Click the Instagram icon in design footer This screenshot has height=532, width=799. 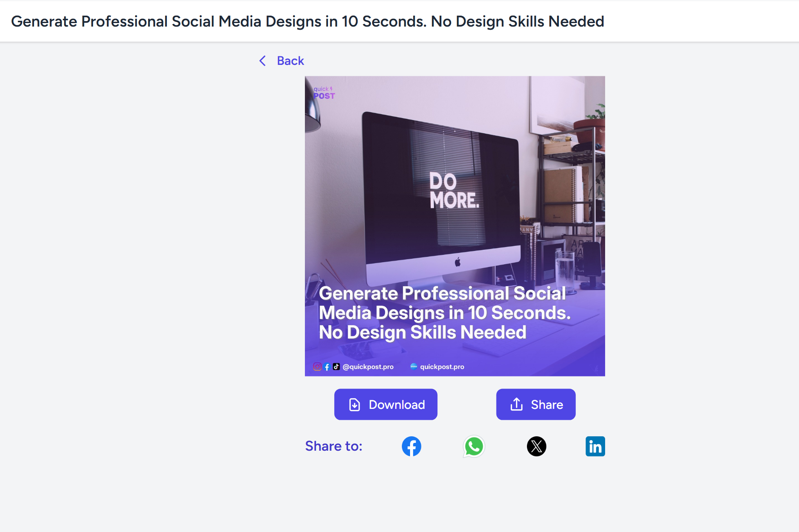(317, 367)
